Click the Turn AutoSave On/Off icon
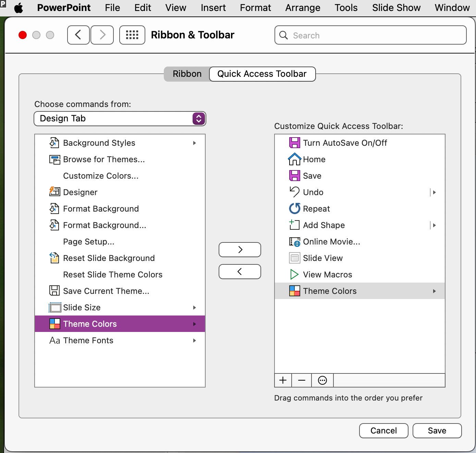 point(294,143)
